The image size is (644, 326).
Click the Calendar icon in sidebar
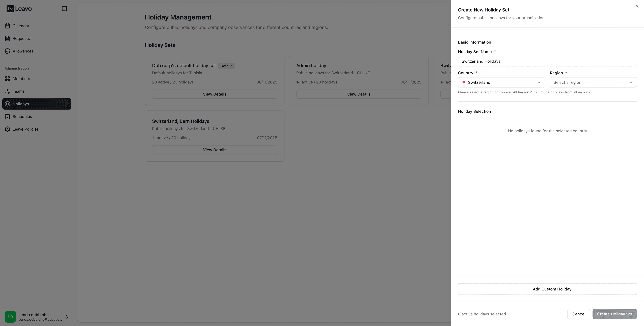pos(8,26)
